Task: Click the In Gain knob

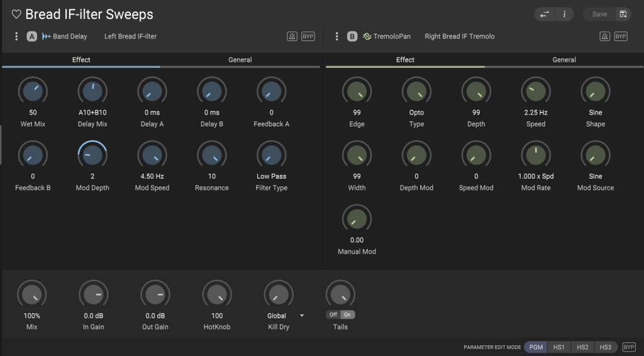Action: pyautogui.click(x=94, y=295)
